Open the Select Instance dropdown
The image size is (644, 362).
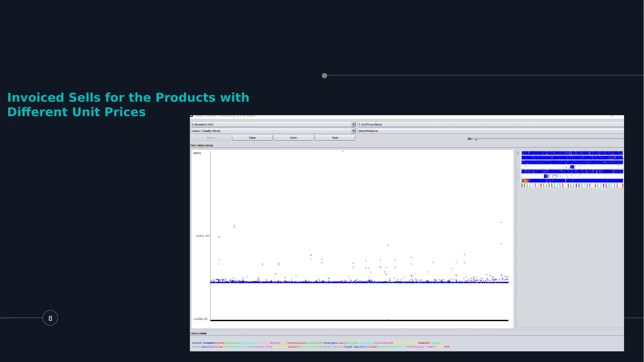pos(490,131)
